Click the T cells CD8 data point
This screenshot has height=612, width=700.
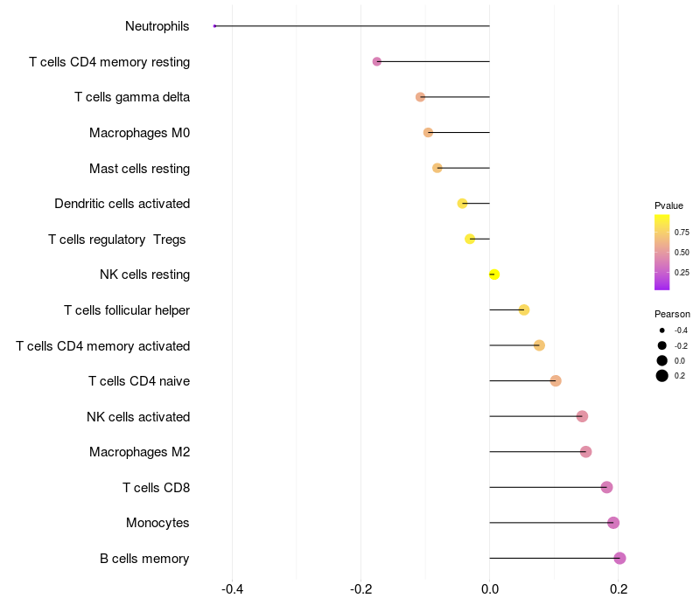pos(606,487)
